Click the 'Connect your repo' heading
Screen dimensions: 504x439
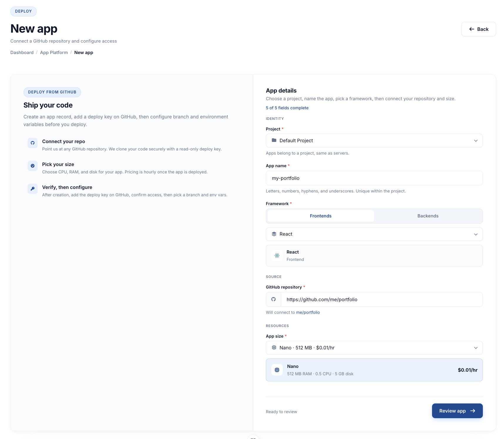tap(63, 141)
